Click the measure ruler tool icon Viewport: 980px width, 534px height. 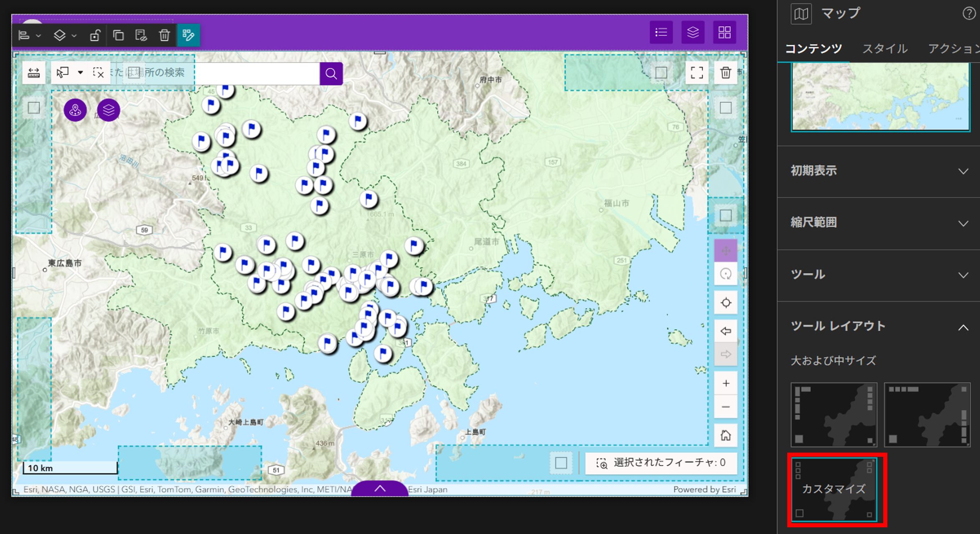coord(33,73)
